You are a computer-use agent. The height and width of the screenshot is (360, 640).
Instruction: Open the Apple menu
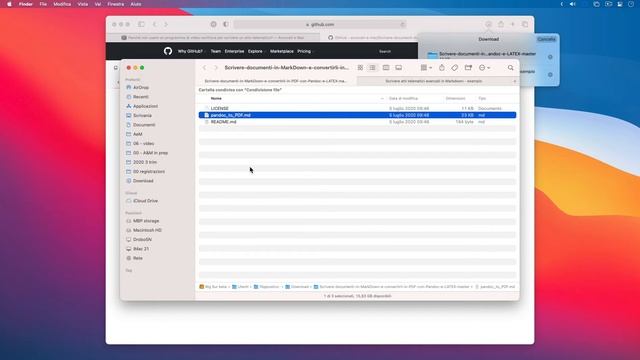tap(9, 4)
